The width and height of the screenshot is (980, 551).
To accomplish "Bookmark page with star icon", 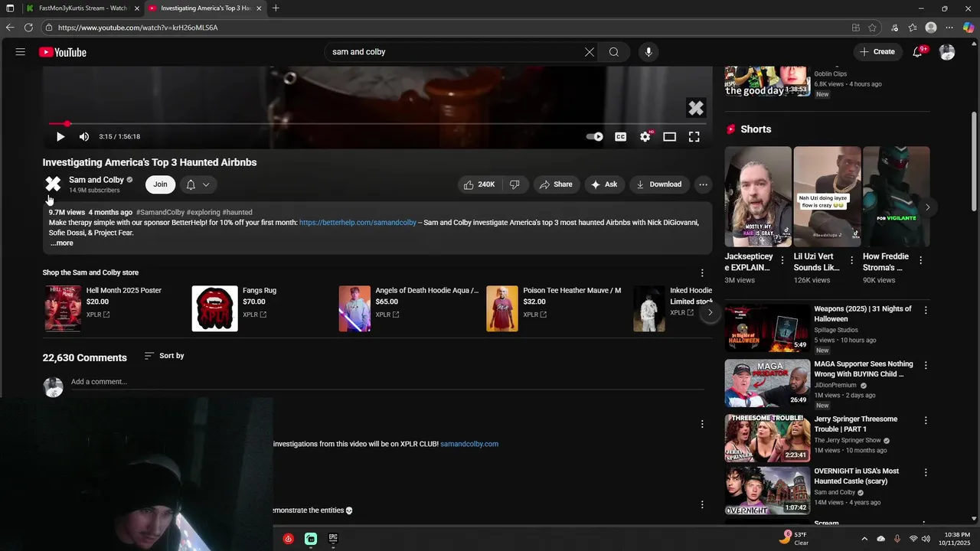I will 872,28.
